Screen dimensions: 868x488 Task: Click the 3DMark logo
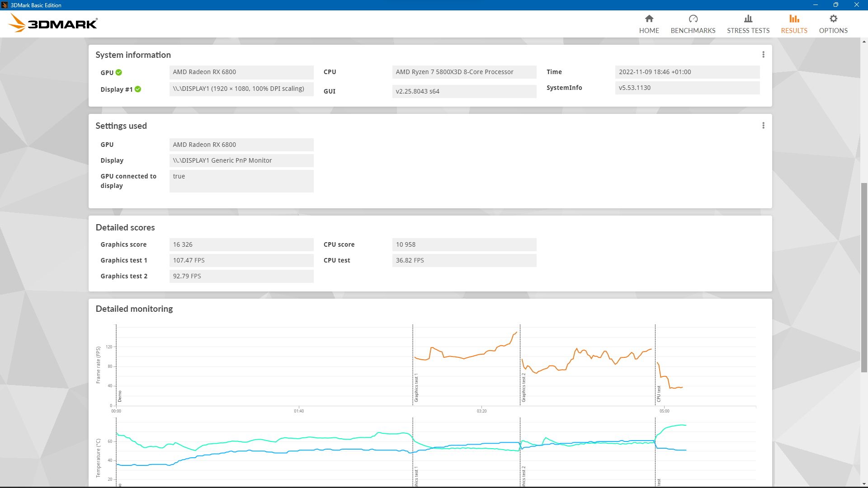[53, 23]
